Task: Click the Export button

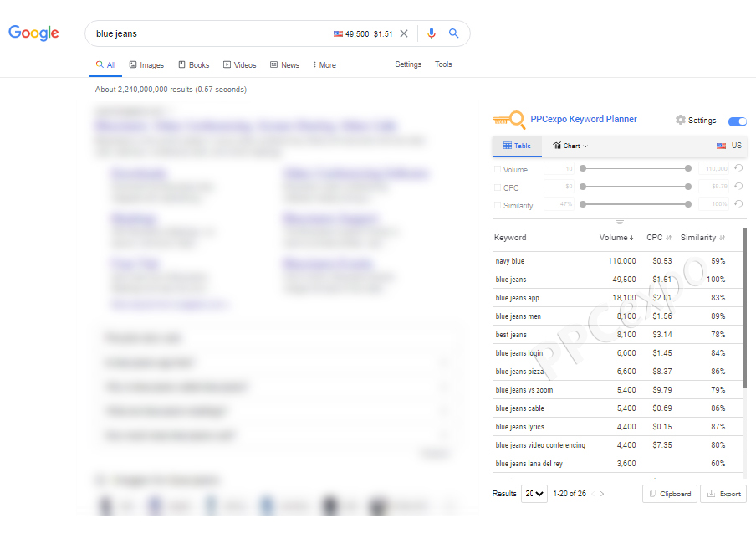Action: pos(723,494)
